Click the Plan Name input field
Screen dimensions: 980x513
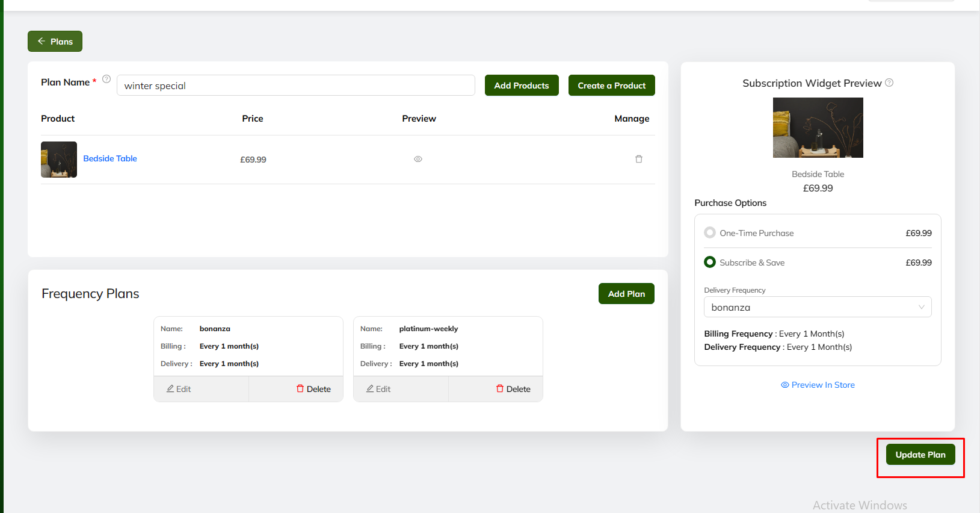295,85
